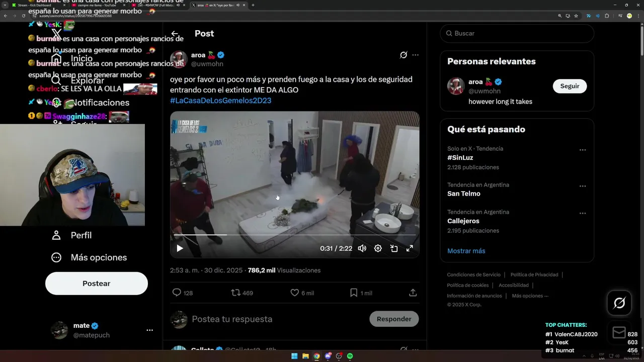644x362 pixels.
Task: Open the Extensions puzzle icon
Action: pos(606,16)
